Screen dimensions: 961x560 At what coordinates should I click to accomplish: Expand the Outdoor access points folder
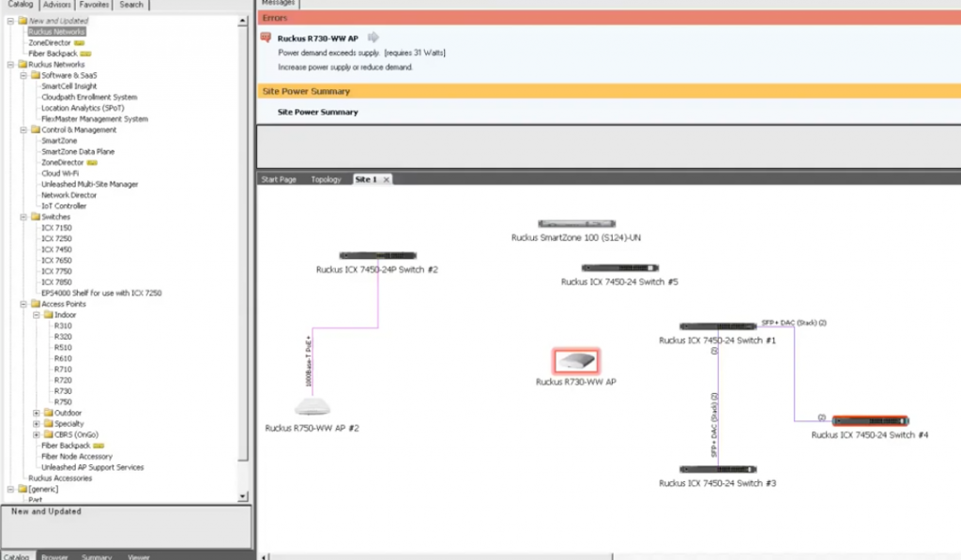tap(37, 413)
